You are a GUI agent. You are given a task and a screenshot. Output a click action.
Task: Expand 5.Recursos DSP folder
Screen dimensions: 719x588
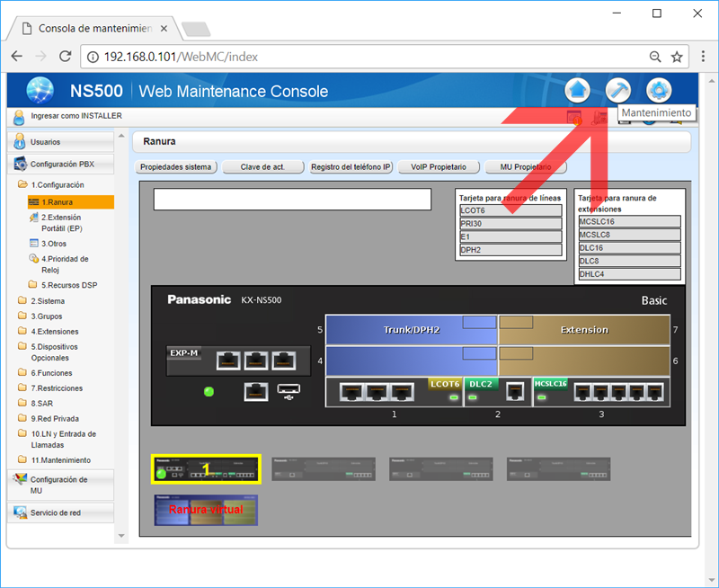pos(68,285)
